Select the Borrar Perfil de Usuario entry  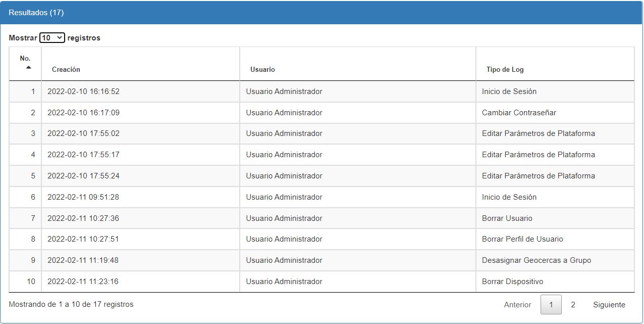coord(522,239)
